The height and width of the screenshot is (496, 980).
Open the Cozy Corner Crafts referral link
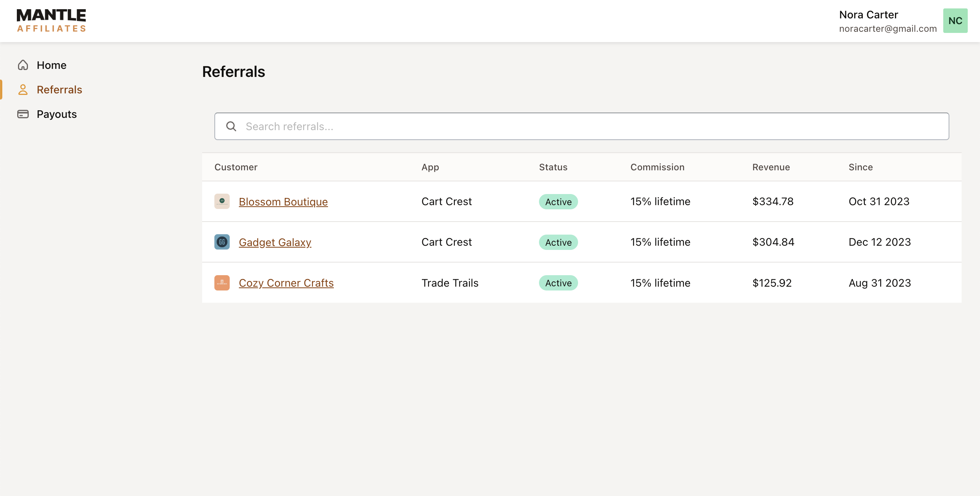click(x=286, y=283)
